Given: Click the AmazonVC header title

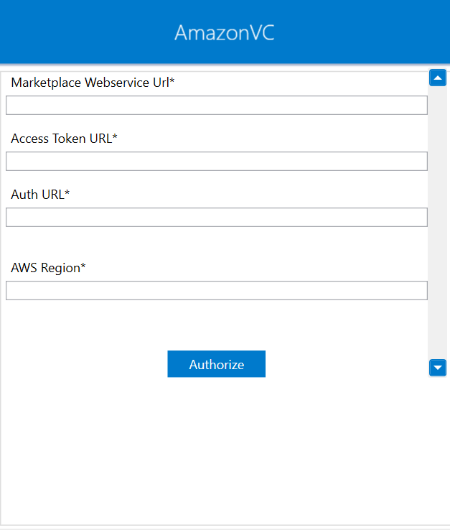Looking at the screenshot, I should tap(224, 33).
